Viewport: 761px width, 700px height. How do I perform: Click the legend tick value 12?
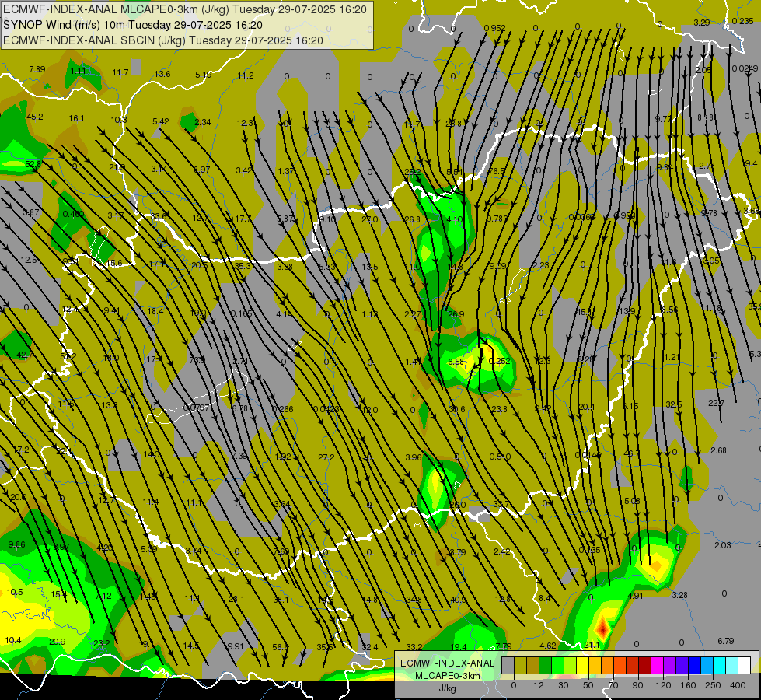click(x=539, y=685)
